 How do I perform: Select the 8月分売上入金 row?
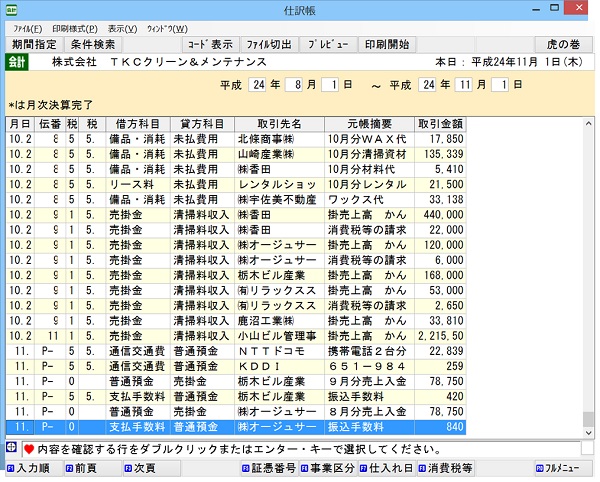pyautogui.click(x=236, y=412)
